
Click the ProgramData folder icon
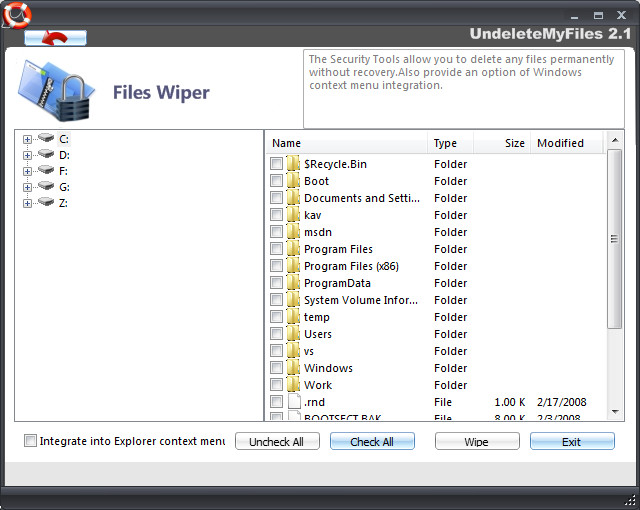pyautogui.click(x=293, y=283)
